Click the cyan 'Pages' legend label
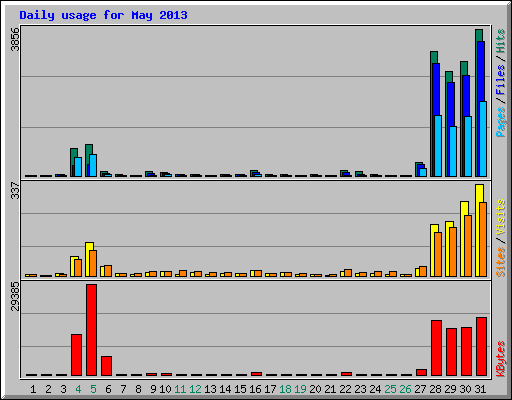 (501, 122)
